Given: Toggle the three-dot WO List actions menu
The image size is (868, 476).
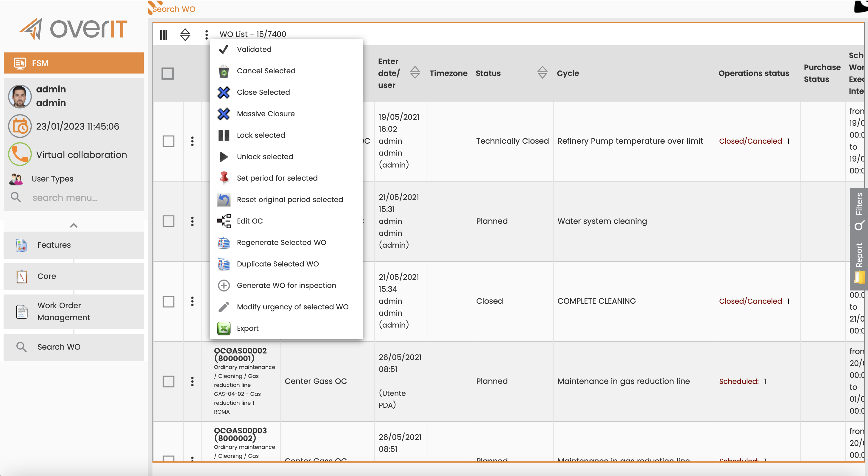Looking at the screenshot, I should click(207, 34).
